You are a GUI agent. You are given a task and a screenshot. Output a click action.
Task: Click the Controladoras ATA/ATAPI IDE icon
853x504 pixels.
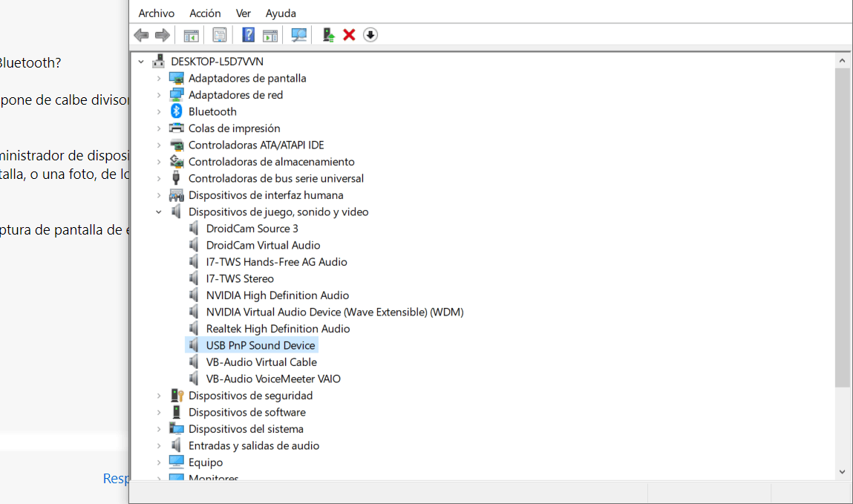tap(176, 145)
